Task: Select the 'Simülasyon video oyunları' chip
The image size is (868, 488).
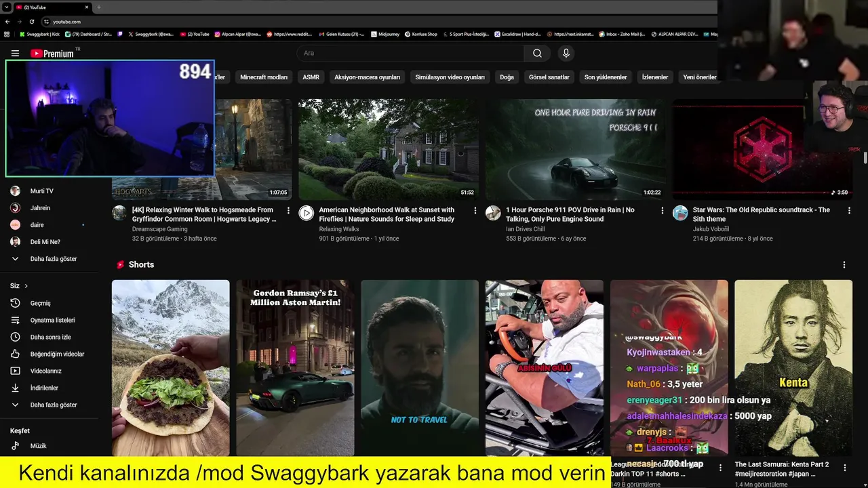Action: tap(450, 77)
